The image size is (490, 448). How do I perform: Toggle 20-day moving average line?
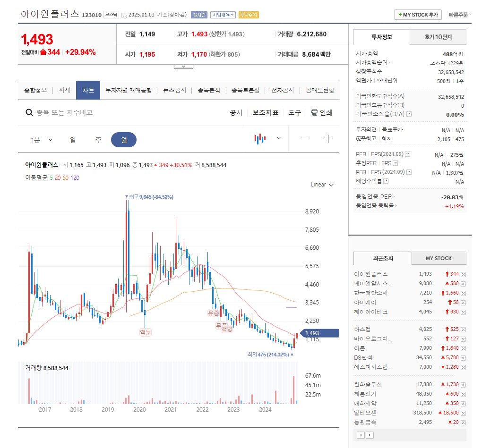pyautogui.click(x=58, y=178)
